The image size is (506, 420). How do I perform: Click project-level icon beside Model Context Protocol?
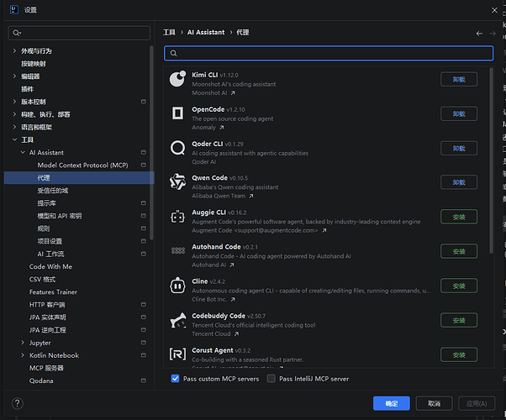point(144,165)
